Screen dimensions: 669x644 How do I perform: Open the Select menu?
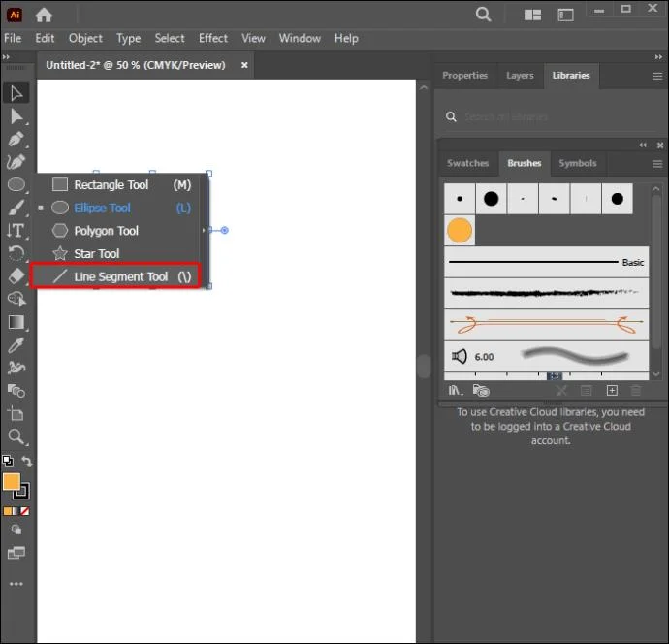pyautogui.click(x=170, y=38)
